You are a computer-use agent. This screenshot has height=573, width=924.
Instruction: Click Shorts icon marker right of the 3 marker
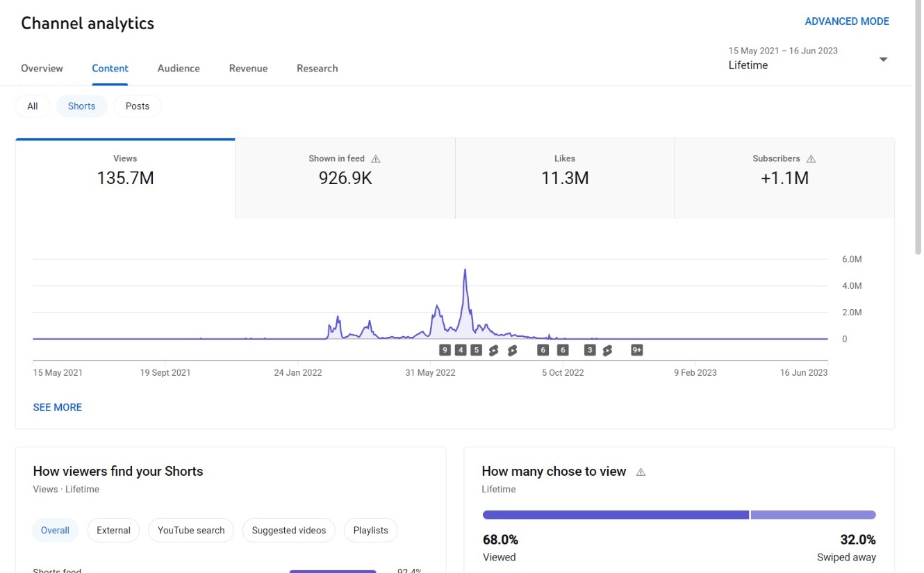coord(607,350)
